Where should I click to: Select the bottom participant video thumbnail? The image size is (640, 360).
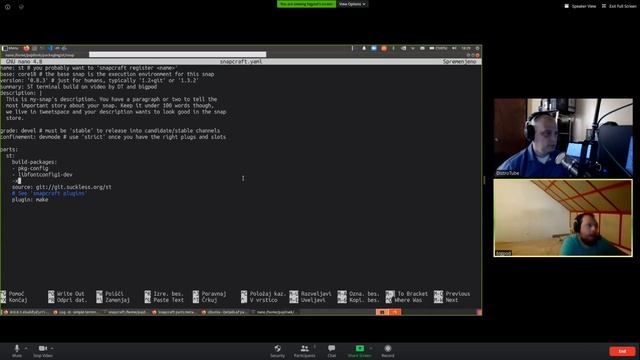click(563, 218)
